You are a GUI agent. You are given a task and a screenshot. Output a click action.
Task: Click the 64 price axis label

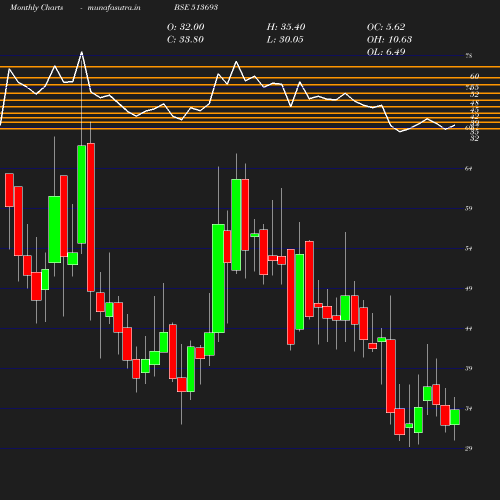[x=469, y=169]
